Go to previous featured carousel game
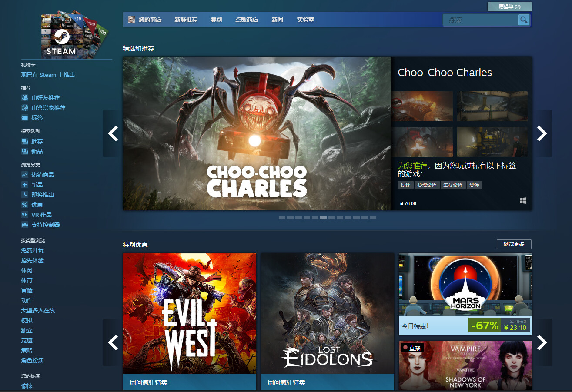Viewport: 572px width, 392px height. 113,133
